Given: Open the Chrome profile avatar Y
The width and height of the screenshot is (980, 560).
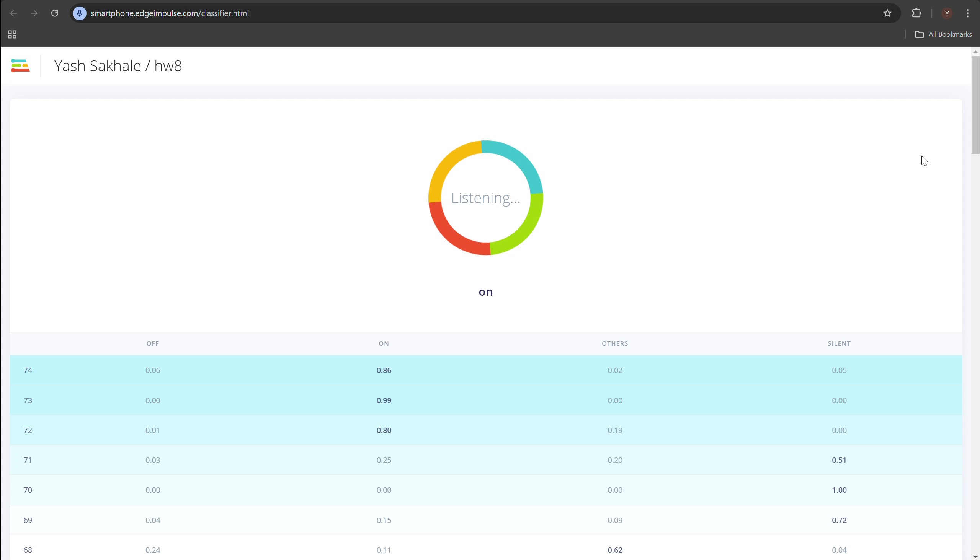Looking at the screenshot, I should (947, 13).
